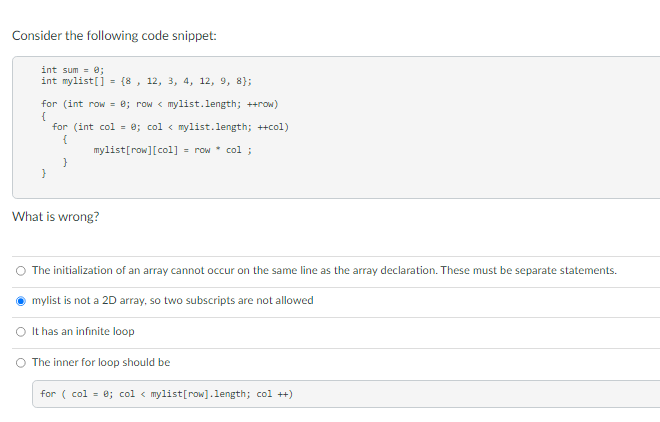
Task: Click the closing brace of the outer loop
Action: click(43, 173)
